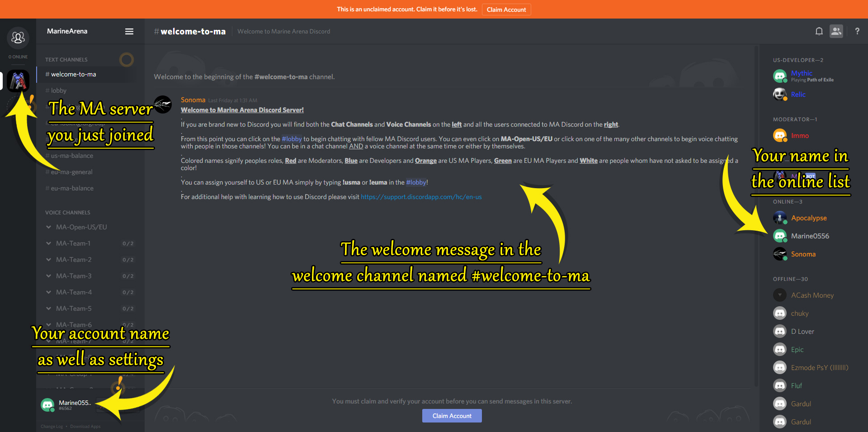Click Immo's moderator avatar
868x432 pixels.
(x=780, y=135)
